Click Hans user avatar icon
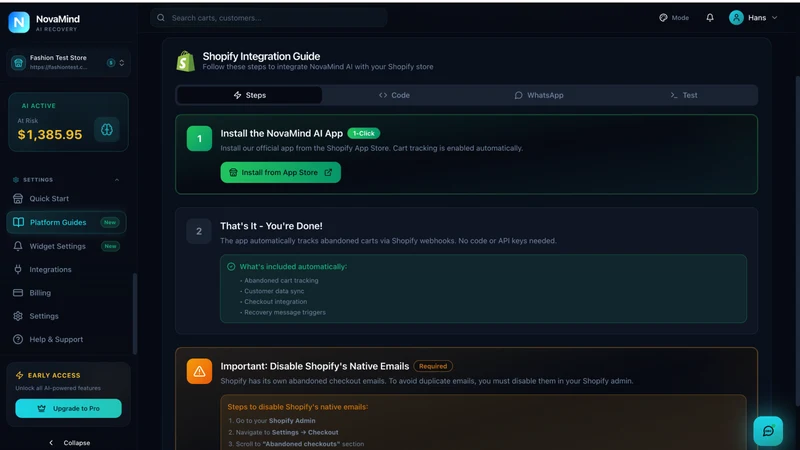Image resolution: width=800 pixels, height=450 pixels. tap(736, 18)
